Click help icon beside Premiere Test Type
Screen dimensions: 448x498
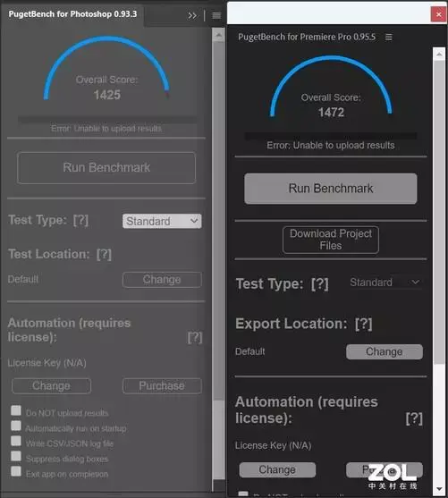coord(319,284)
